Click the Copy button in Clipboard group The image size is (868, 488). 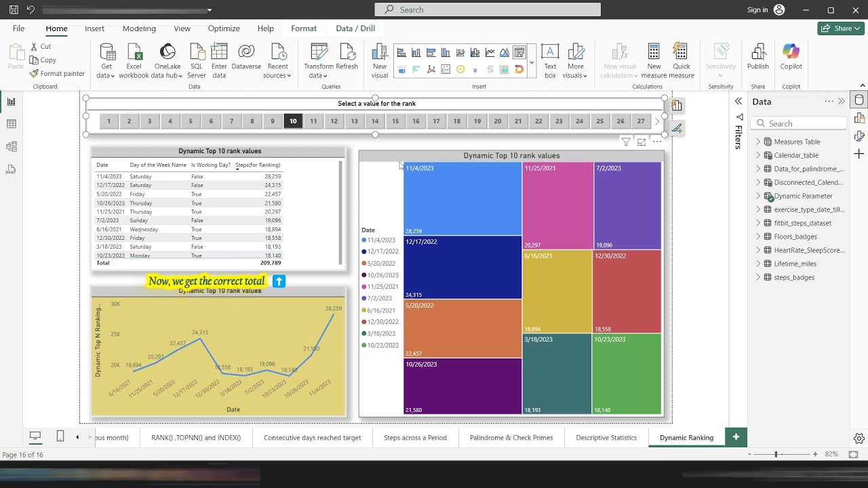point(43,60)
